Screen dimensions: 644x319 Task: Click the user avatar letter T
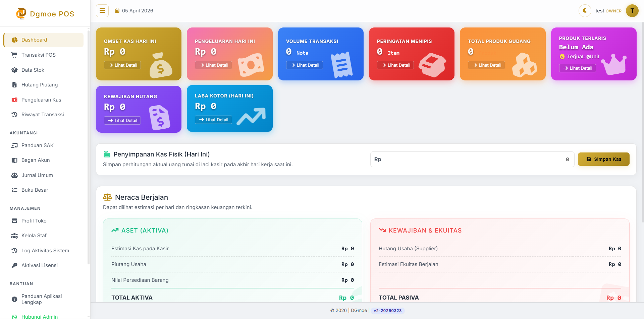coord(632,11)
